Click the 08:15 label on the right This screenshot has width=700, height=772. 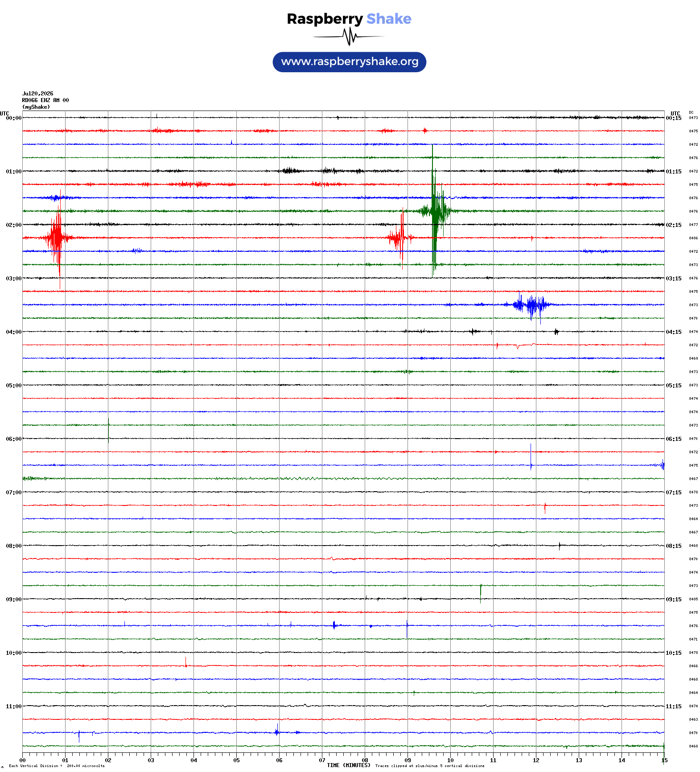click(x=674, y=546)
